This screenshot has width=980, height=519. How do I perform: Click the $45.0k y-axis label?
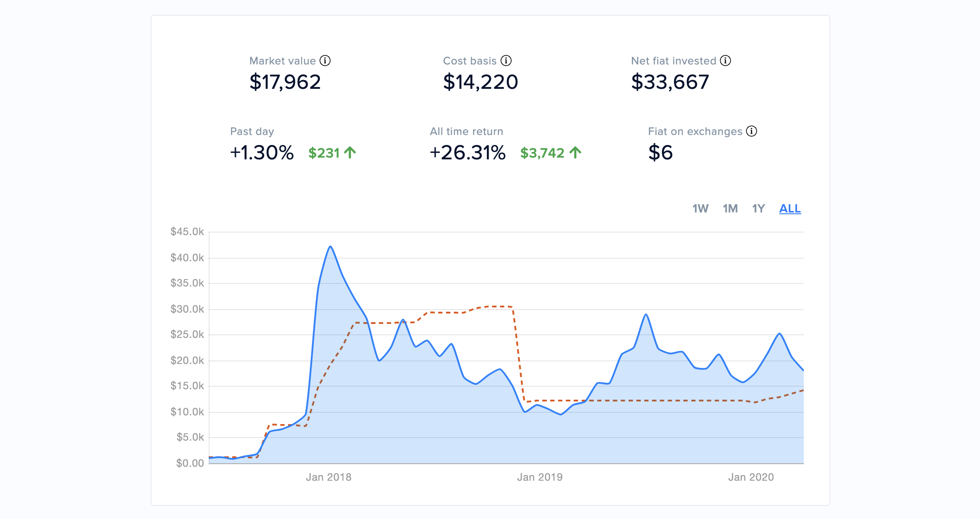tap(187, 232)
